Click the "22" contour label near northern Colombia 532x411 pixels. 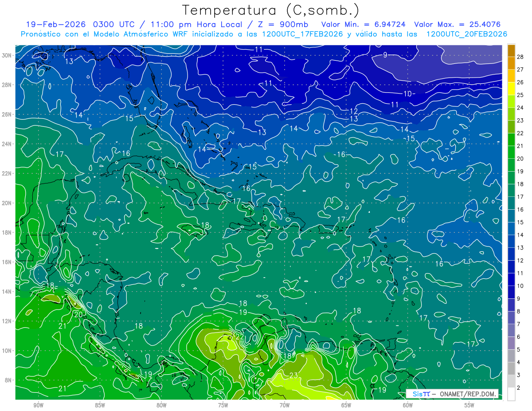239,337
